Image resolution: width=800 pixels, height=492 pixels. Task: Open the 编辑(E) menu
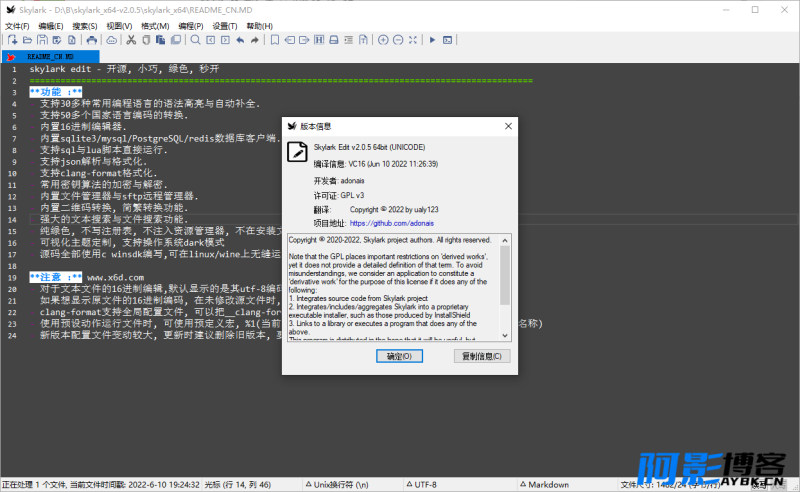pyautogui.click(x=51, y=26)
